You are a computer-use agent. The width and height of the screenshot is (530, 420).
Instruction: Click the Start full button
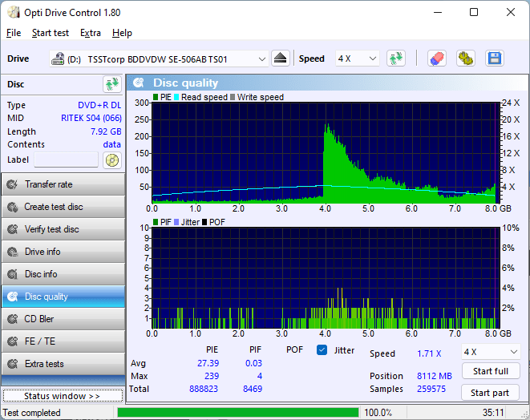(x=490, y=372)
